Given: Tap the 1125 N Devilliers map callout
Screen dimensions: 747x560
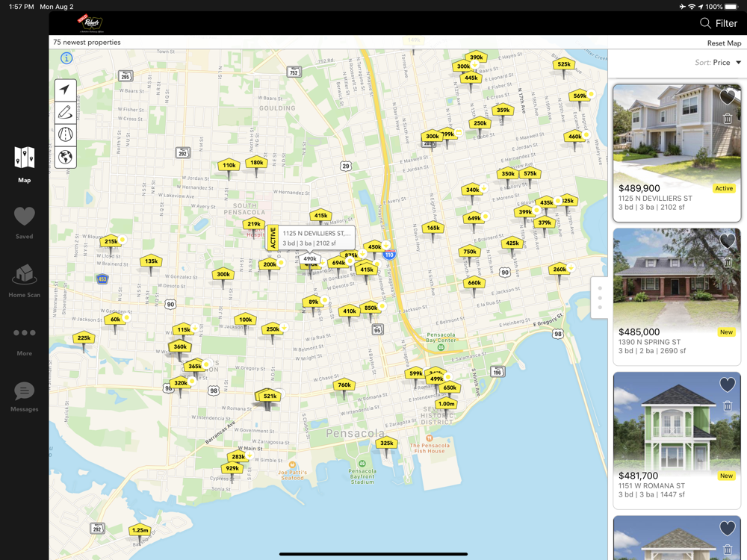Looking at the screenshot, I should 311,238.
